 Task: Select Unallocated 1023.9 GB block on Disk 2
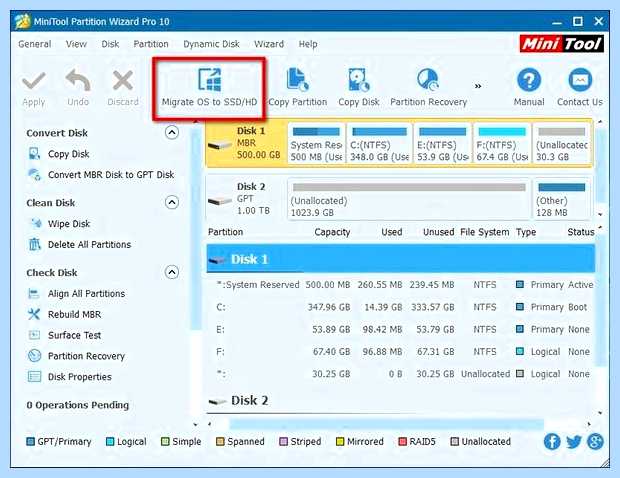pos(409,199)
